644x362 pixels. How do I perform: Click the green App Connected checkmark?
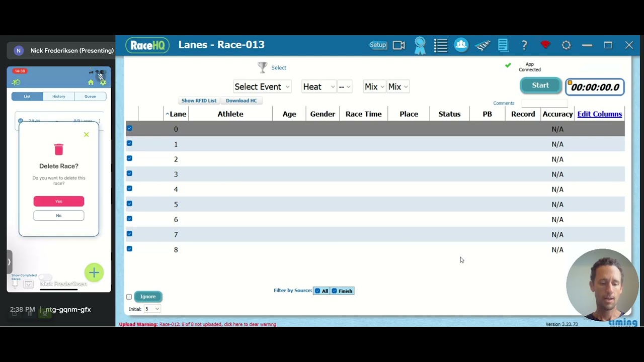pos(508,65)
